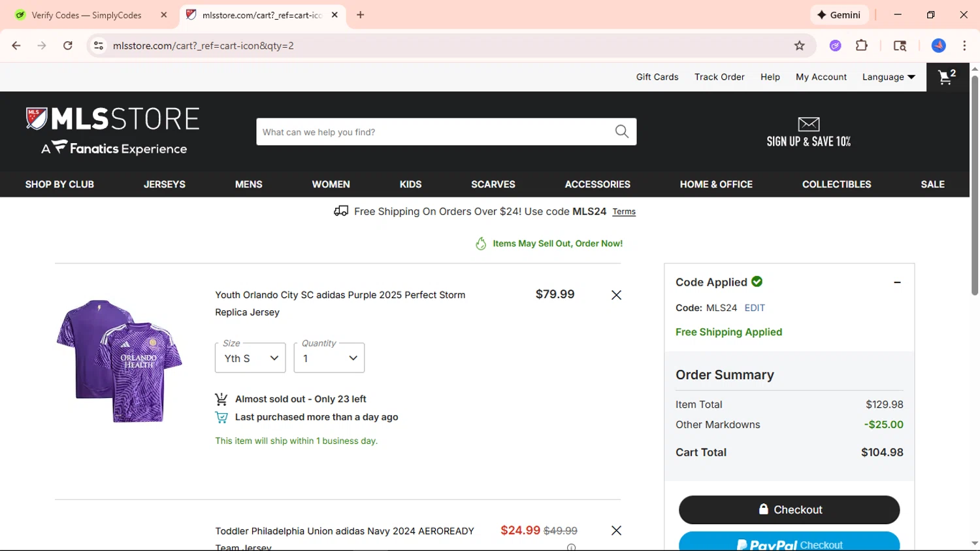980x551 pixels.
Task: Open the Gemini button
Action: pos(839,14)
